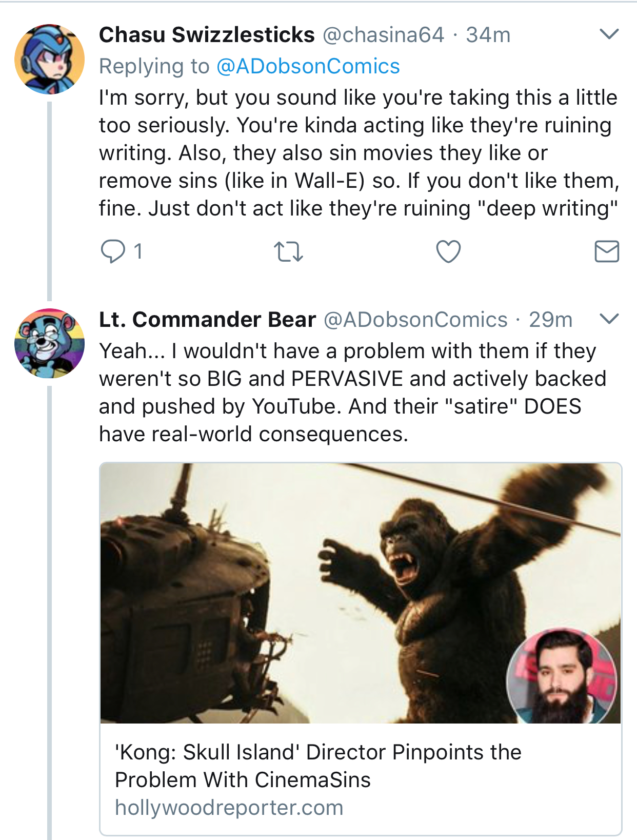Open @ADobsonComics mention in Replying to line

308,66
